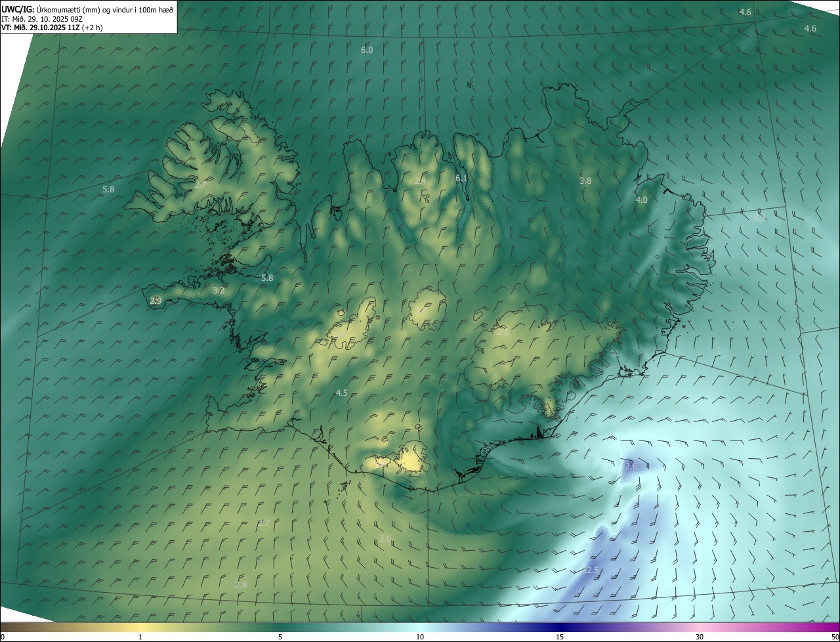The width and height of the screenshot is (840, 642).
Task: Click the 12.5 value label in the blue area
Action: 591,570
